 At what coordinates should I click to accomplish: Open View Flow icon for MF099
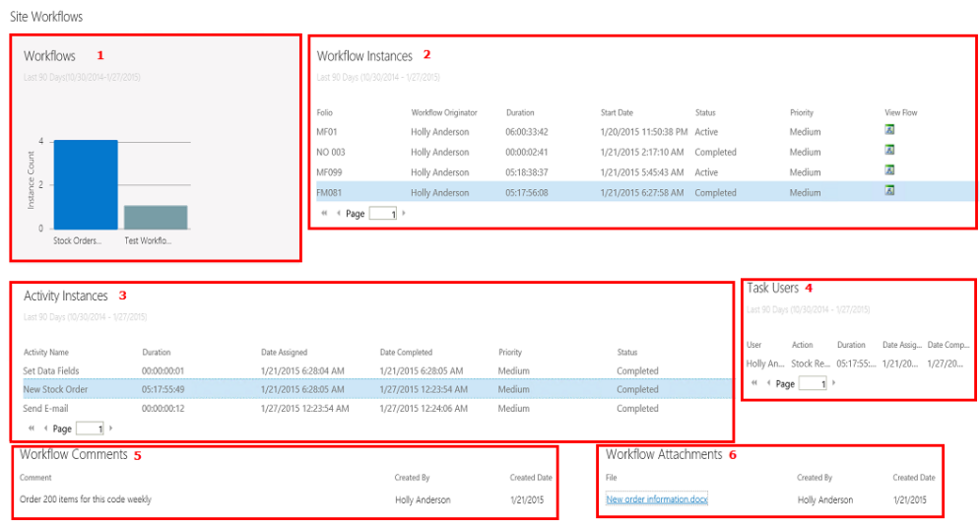click(889, 169)
